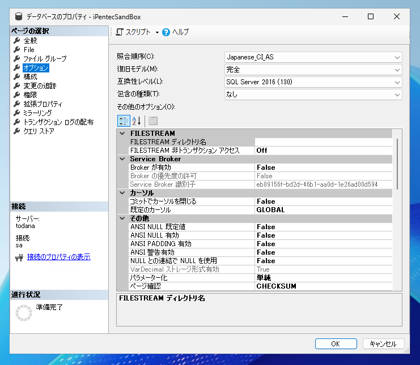Open the 変更の追跡 page

click(39, 86)
